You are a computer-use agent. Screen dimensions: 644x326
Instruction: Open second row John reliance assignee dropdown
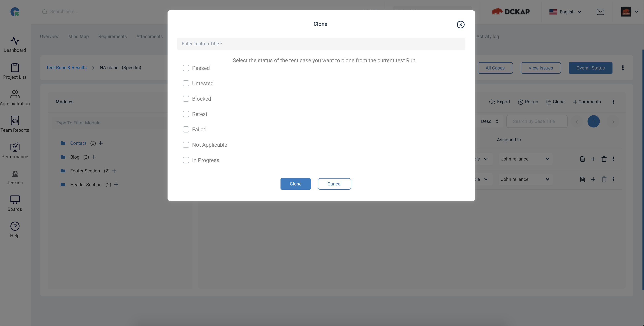click(525, 179)
